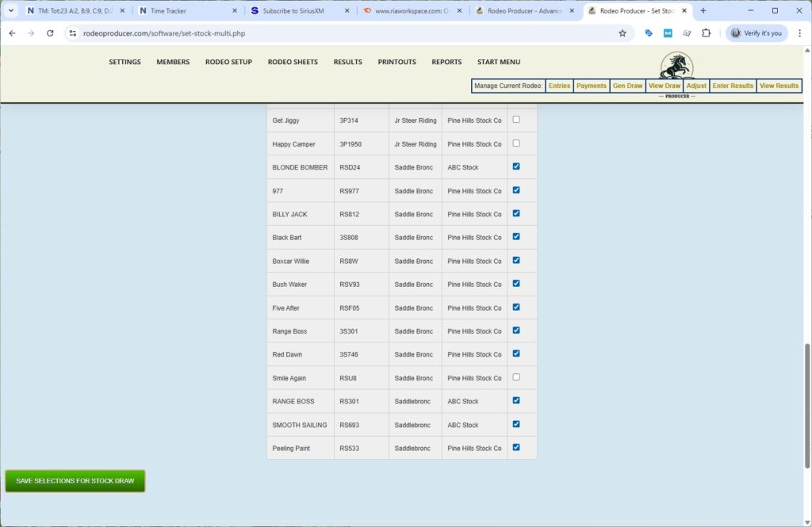Click the back navigation arrow
The height and width of the screenshot is (527, 812).
[x=12, y=34]
